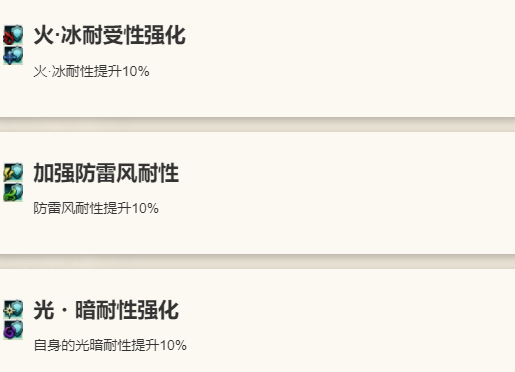Click the ice resistance shield icon
This screenshot has height=372, width=515.
pyautogui.click(x=13, y=55)
